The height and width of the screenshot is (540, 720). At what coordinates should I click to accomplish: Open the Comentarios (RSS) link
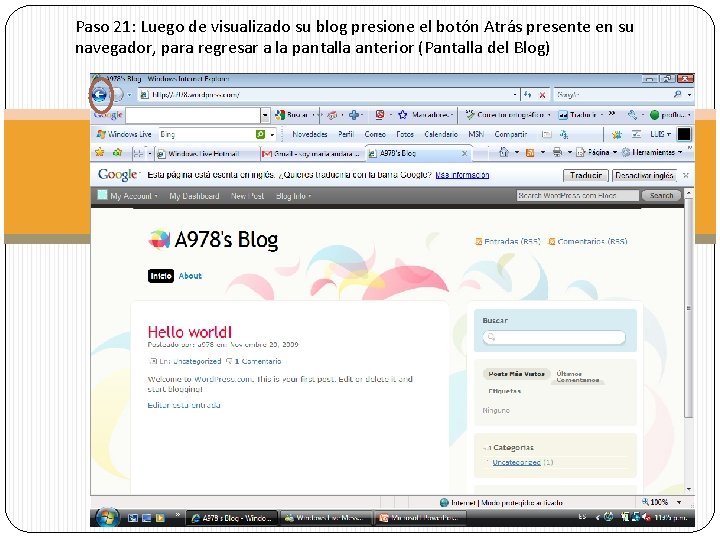[592, 241]
